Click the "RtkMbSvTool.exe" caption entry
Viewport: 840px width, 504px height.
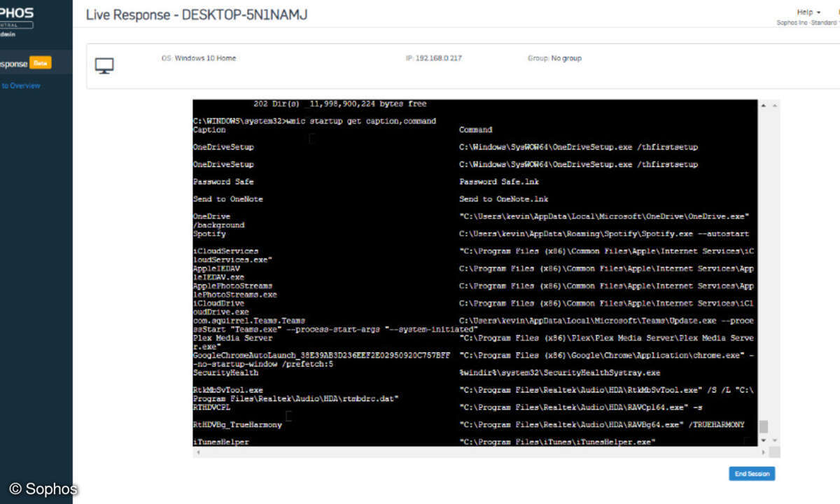[228, 390]
